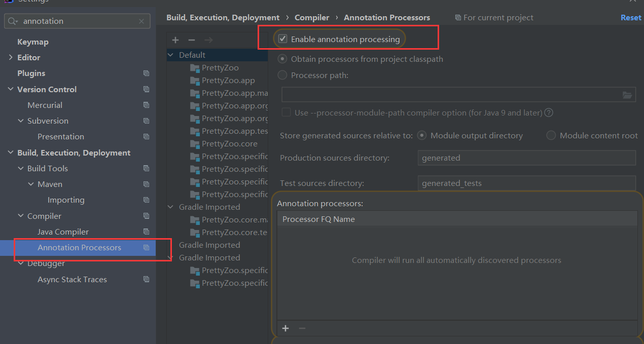Click Store generated sources relative to label
The width and height of the screenshot is (644, 344).
(346, 136)
